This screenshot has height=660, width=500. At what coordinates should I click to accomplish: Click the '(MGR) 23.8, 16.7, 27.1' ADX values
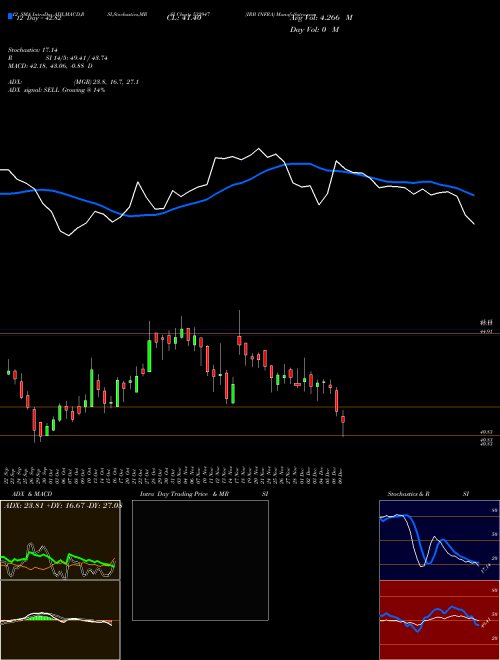pos(106,82)
